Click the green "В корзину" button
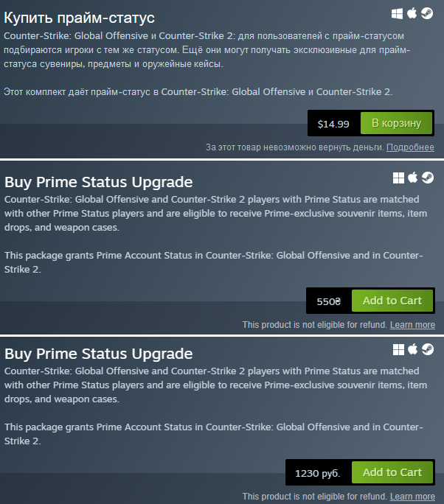The image size is (444, 504). click(396, 123)
